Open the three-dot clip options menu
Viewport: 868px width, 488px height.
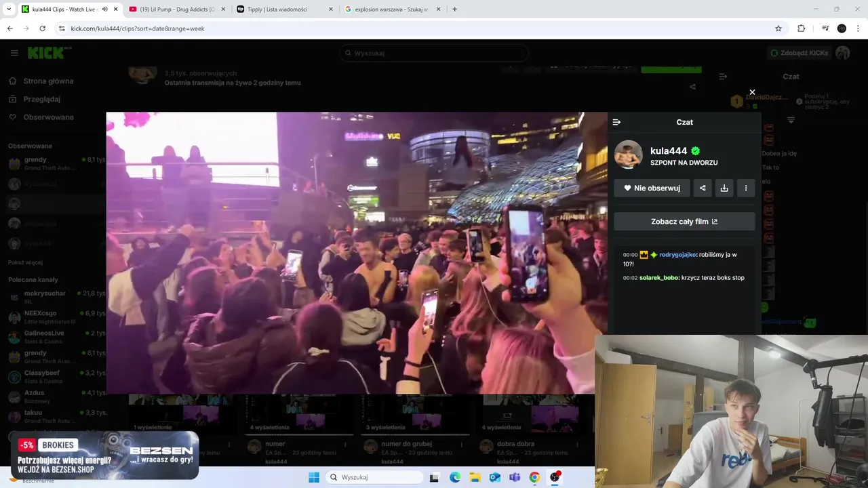[746, 188]
